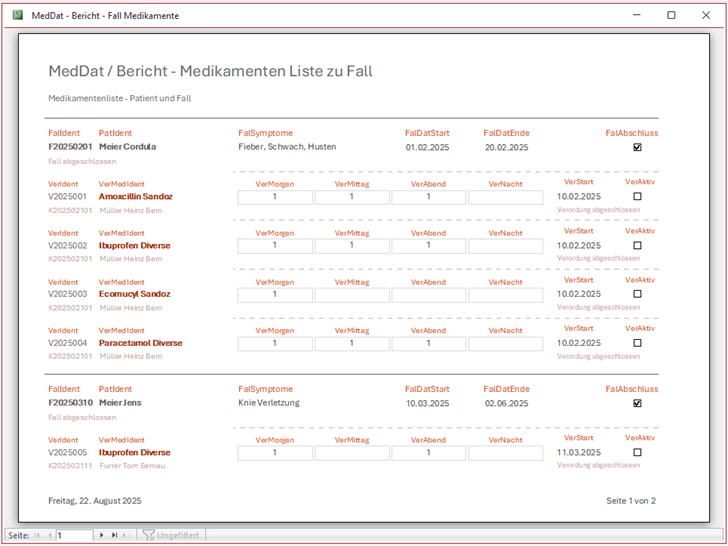This screenshot has width=728, height=546.
Task: Go to the first report page
Action: [38, 536]
